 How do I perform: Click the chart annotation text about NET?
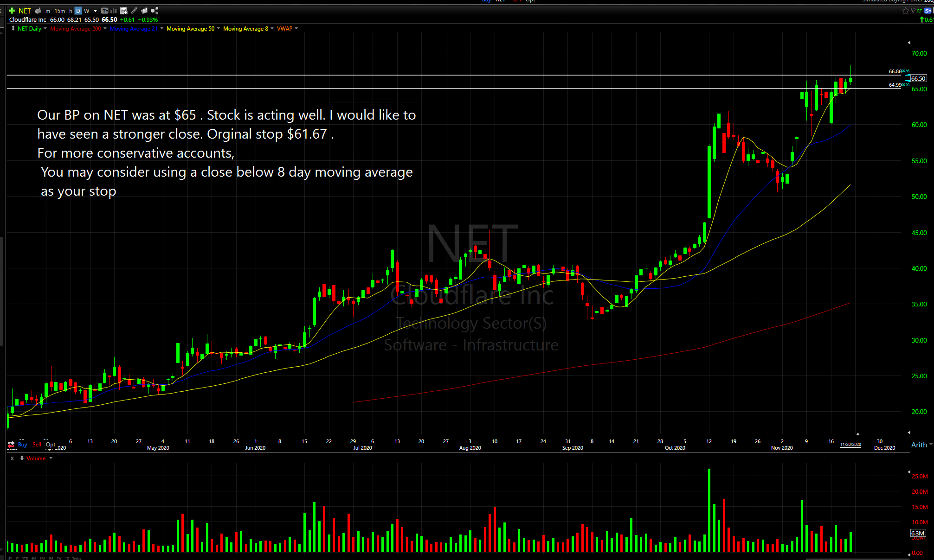coord(226,153)
